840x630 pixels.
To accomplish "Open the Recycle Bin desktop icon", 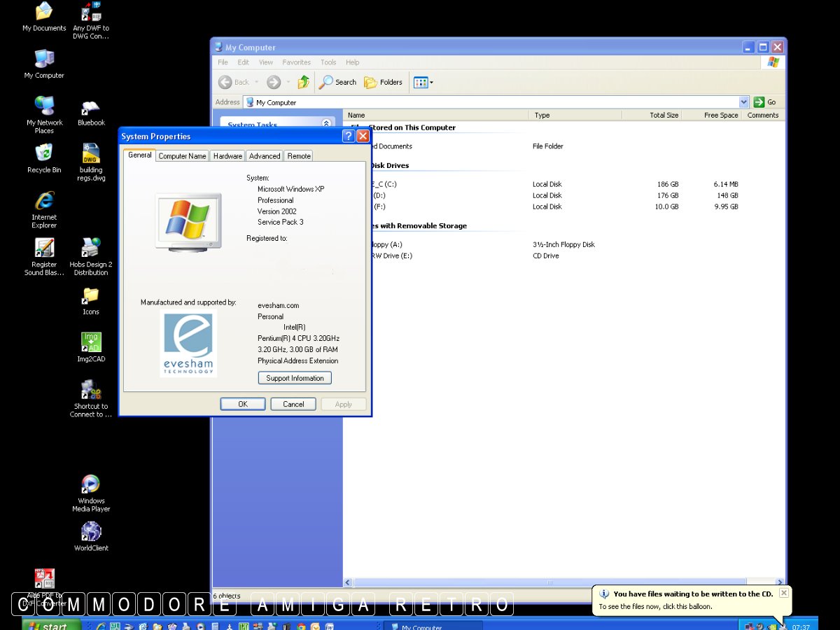I will (44, 153).
